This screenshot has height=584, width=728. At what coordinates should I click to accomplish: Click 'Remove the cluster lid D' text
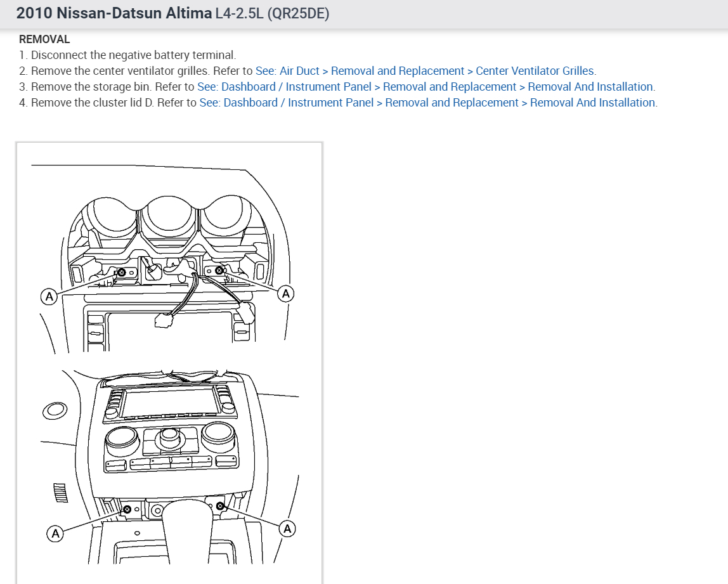[x=92, y=103]
